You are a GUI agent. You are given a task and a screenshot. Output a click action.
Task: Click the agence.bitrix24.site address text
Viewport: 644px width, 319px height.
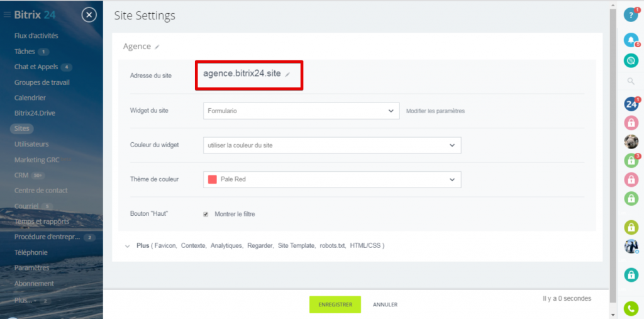point(242,74)
